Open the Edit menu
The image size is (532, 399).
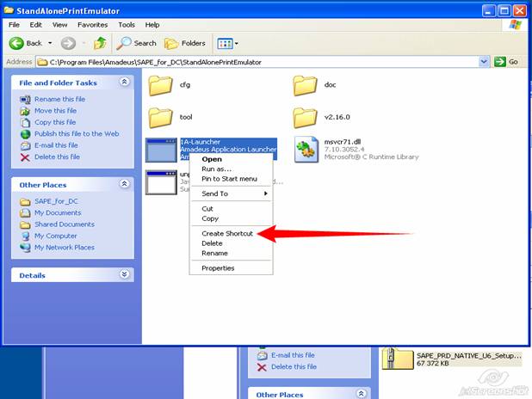35,25
